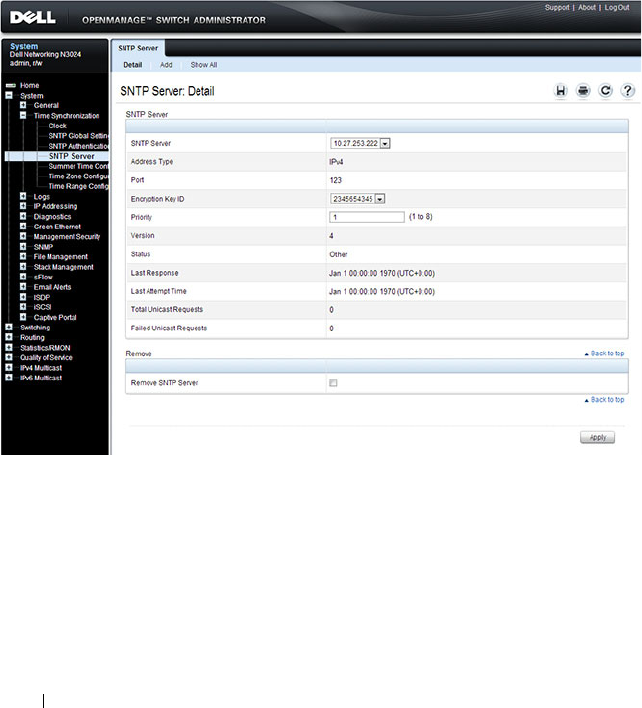Collapse the System tree node

pyautogui.click(x=9, y=95)
